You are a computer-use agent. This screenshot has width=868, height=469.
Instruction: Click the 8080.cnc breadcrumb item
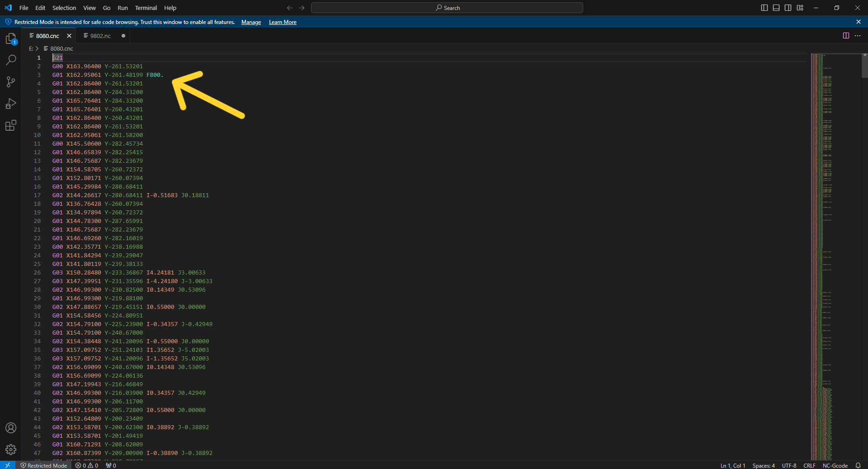[x=58, y=48]
